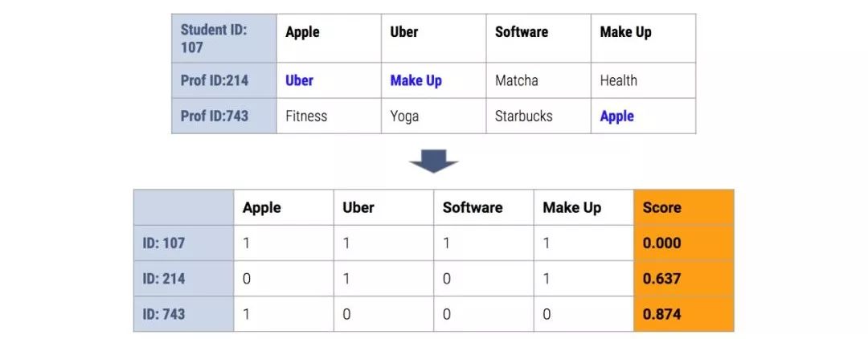868x339 pixels.
Task: Click the Matcha cell
Action: (517, 80)
